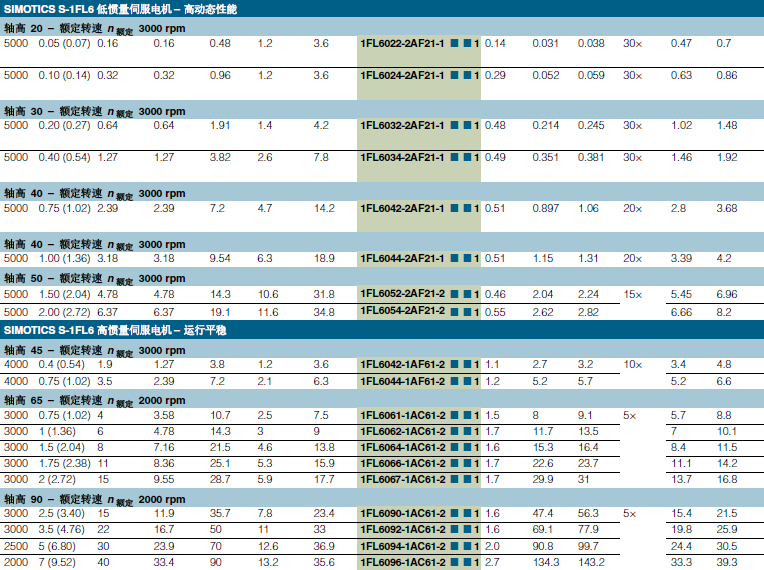Click the 低惯量伺服电机 – 高动态性能 title bar
764x570 pixels.
(382, 9)
